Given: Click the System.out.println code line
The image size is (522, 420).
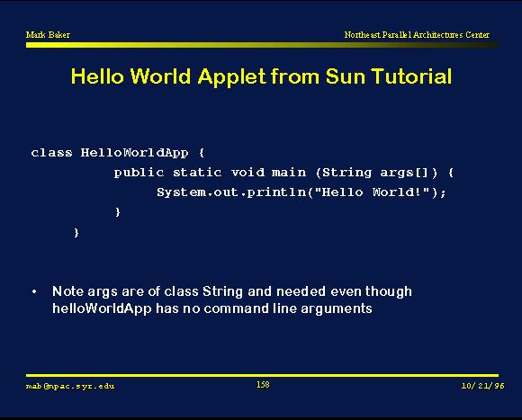Looking at the screenshot, I should (x=301, y=192).
